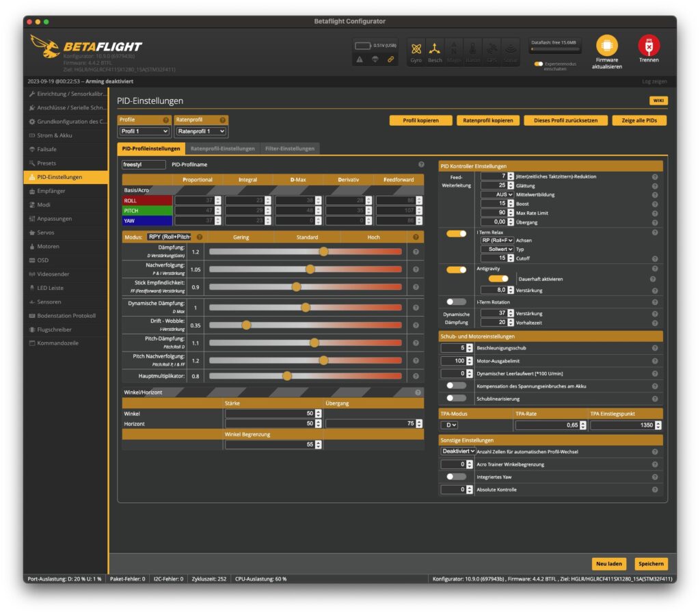This screenshot has width=700, height=614.
Task: Click the red Trennen USB icon
Action: [649, 46]
